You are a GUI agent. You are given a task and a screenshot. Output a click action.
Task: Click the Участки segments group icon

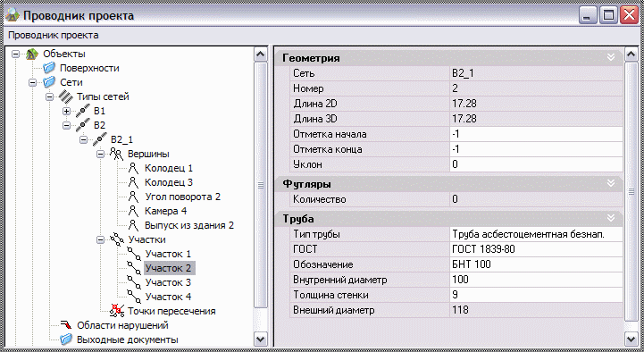click(117, 239)
